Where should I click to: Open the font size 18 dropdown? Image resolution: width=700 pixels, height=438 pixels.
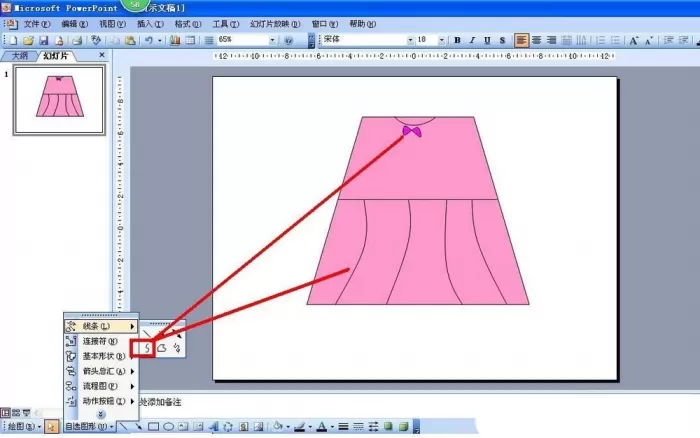[442, 40]
